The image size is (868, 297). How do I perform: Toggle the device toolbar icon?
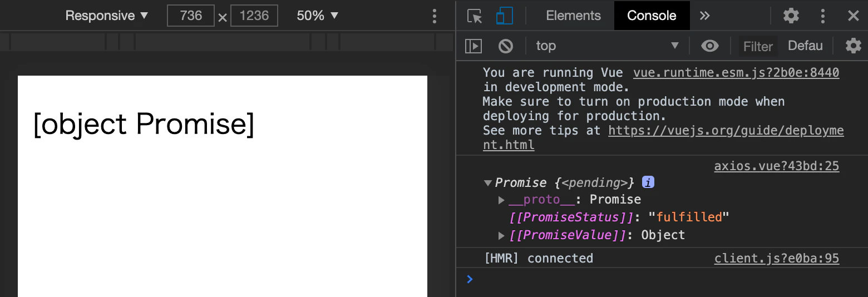[x=504, y=16]
